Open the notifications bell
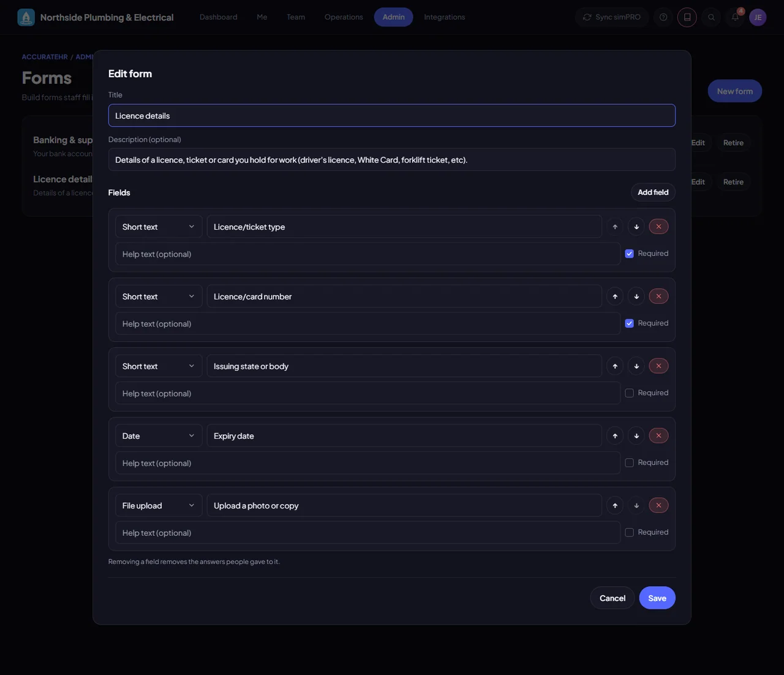This screenshot has width=784, height=675. click(x=735, y=17)
